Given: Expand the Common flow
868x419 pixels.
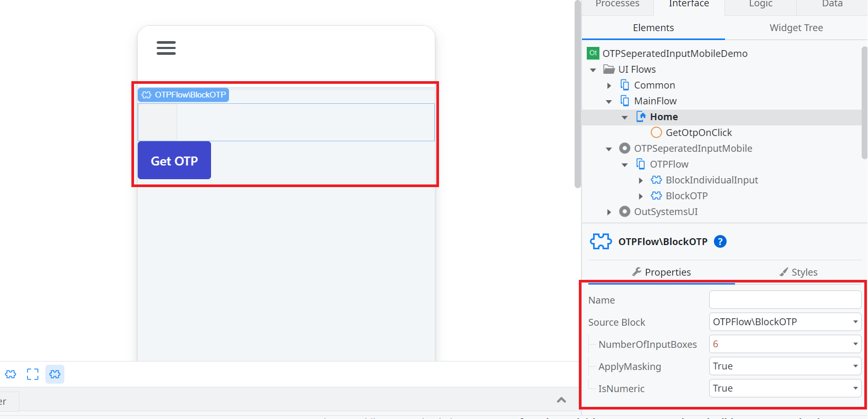Looking at the screenshot, I should [609, 85].
